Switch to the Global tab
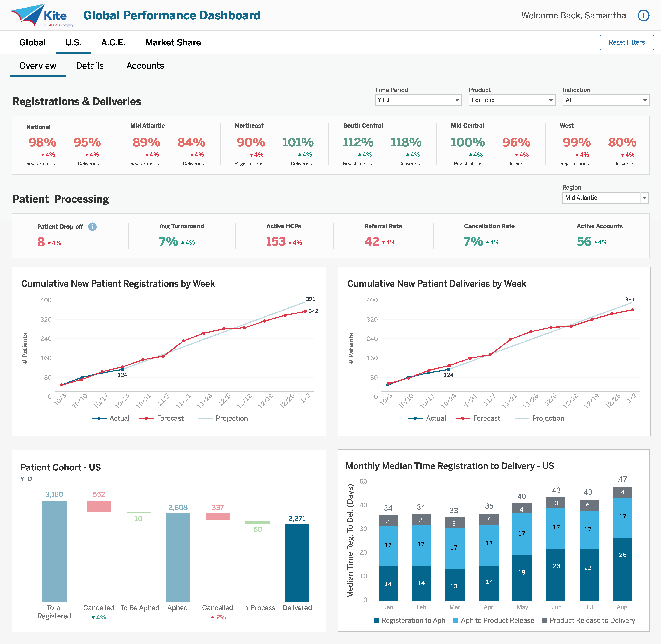 [x=32, y=43]
